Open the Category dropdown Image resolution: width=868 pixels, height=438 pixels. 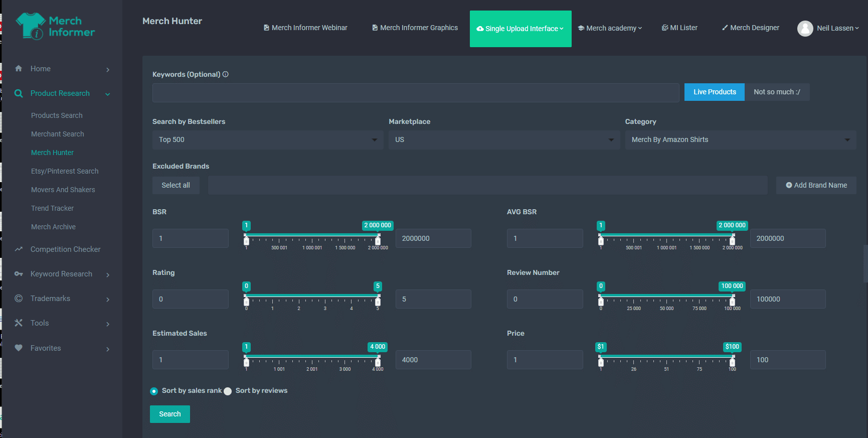(x=741, y=139)
